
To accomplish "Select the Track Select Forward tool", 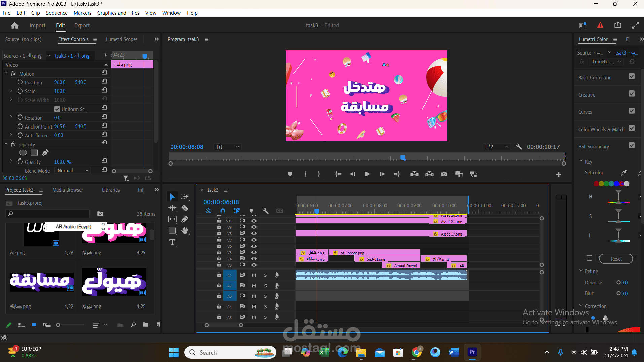I will [x=184, y=196].
